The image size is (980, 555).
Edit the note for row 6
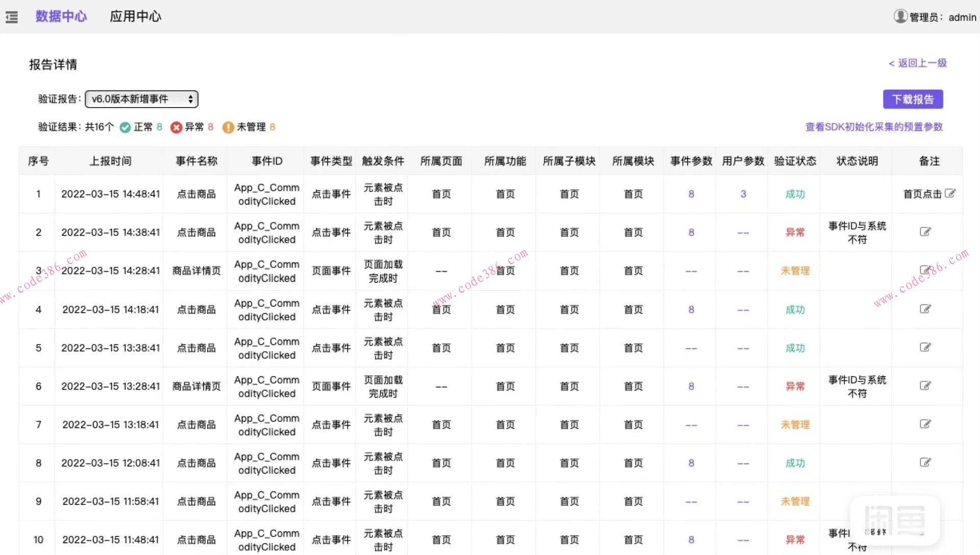(x=925, y=386)
